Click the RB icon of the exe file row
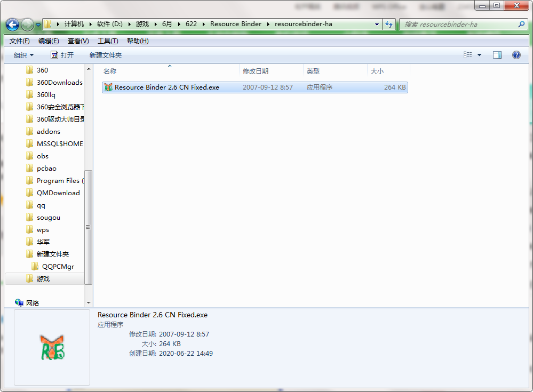Viewport: 533px width, 392px height. tap(108, 87)
